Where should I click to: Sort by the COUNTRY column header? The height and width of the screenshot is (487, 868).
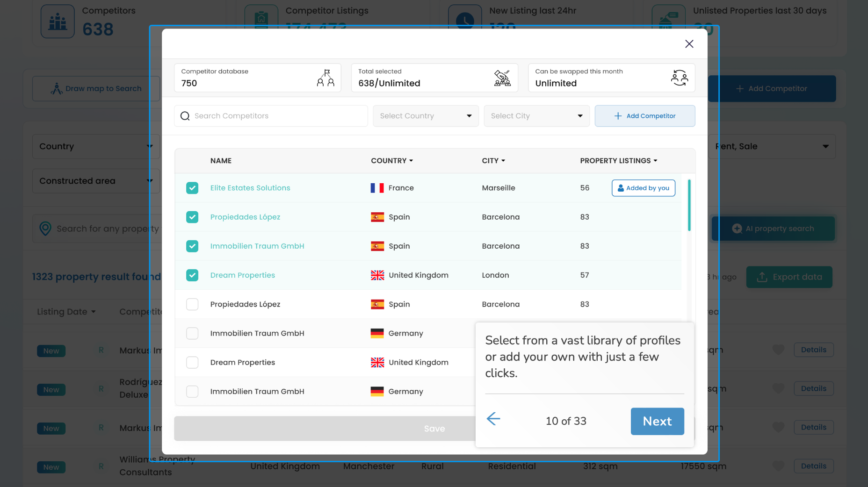[392, 161]
